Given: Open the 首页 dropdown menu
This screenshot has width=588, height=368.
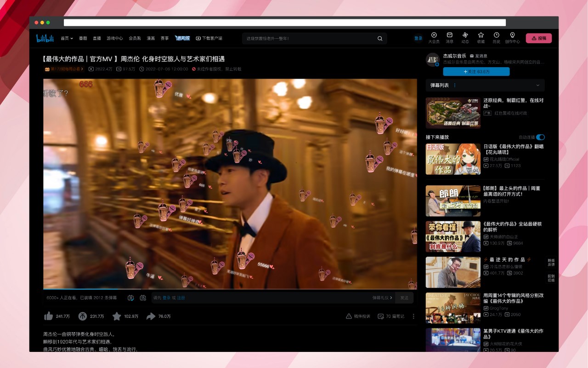Looking at the screenshot, I should (67, 38).
